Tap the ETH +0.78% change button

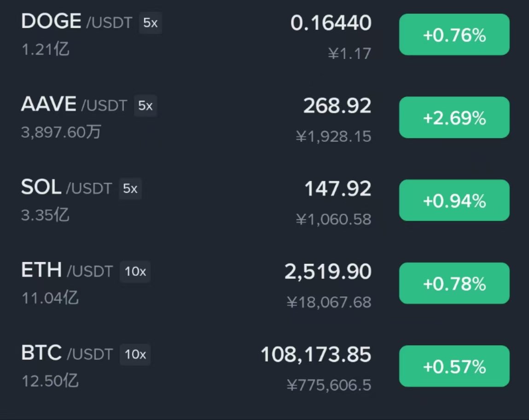click(x=454, y=283)
